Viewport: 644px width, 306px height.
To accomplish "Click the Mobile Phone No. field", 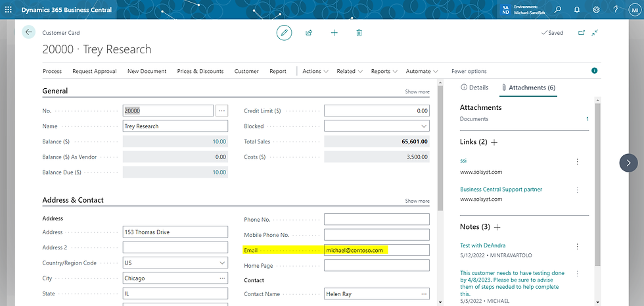I will tap(377, 235).
